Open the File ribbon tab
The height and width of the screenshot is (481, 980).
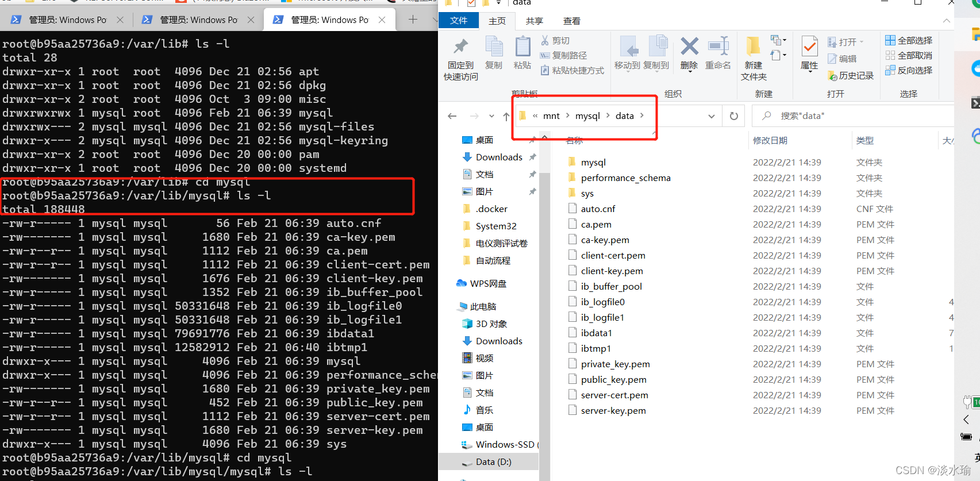point(459,21)
